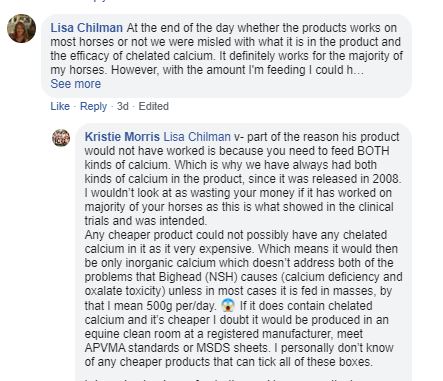Click inside Lisa Chilman's comment bubble
Image resolution: width=443 pixels, height=381 pixels.
tap(227, 56)
